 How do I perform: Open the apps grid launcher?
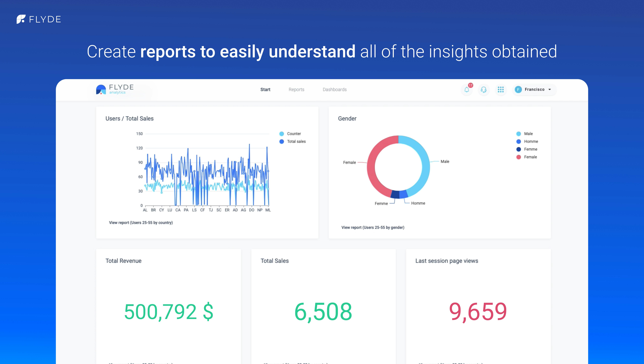tap(501, 90)
